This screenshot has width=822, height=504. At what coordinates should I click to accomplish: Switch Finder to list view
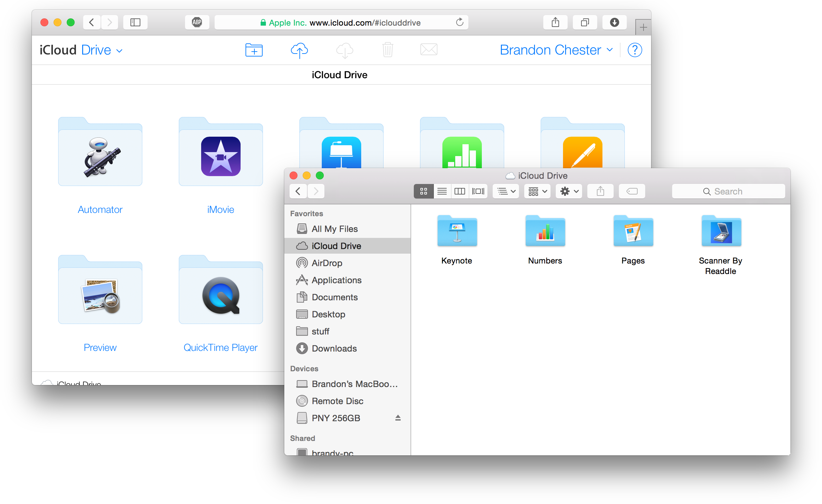tap(442, 192)
